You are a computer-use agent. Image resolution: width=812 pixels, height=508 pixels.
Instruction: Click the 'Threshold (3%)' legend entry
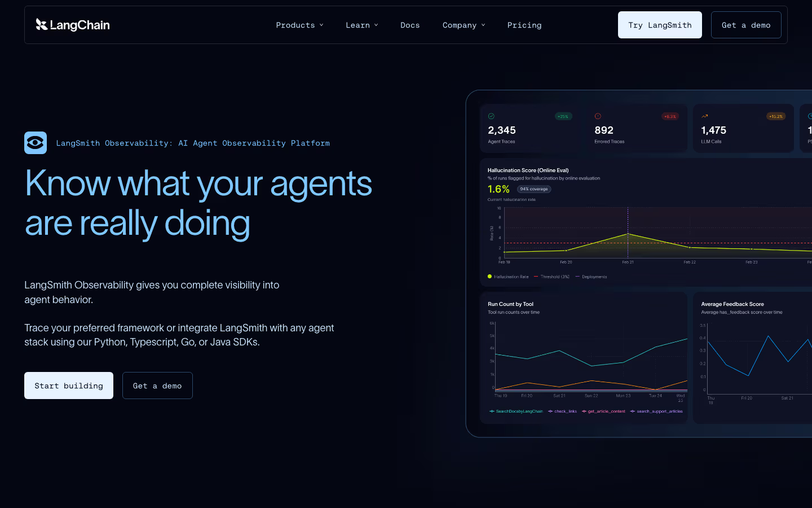point(551,277)
